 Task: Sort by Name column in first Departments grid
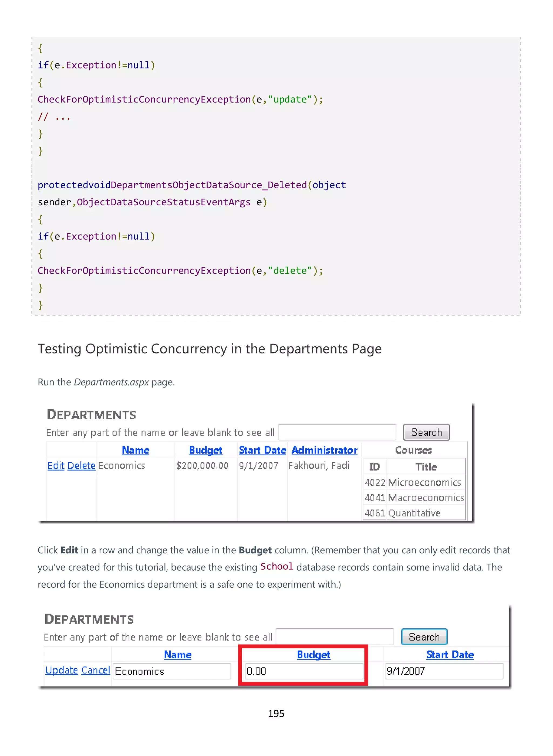136,450
